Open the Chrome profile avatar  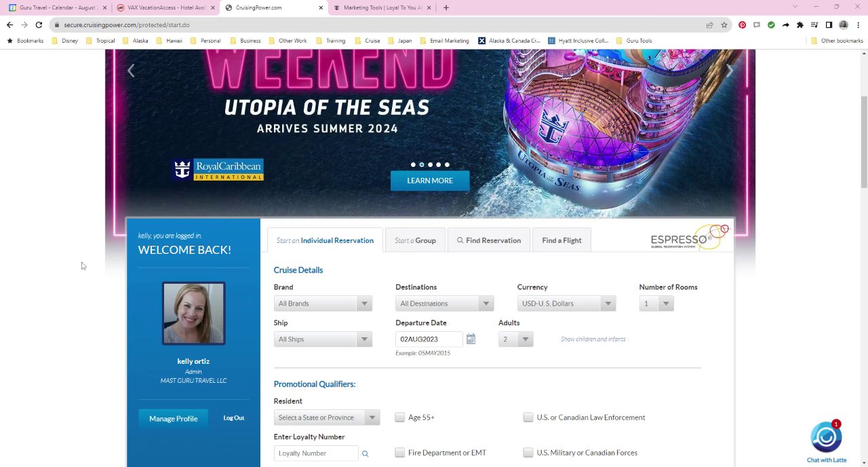coord(843,25)
